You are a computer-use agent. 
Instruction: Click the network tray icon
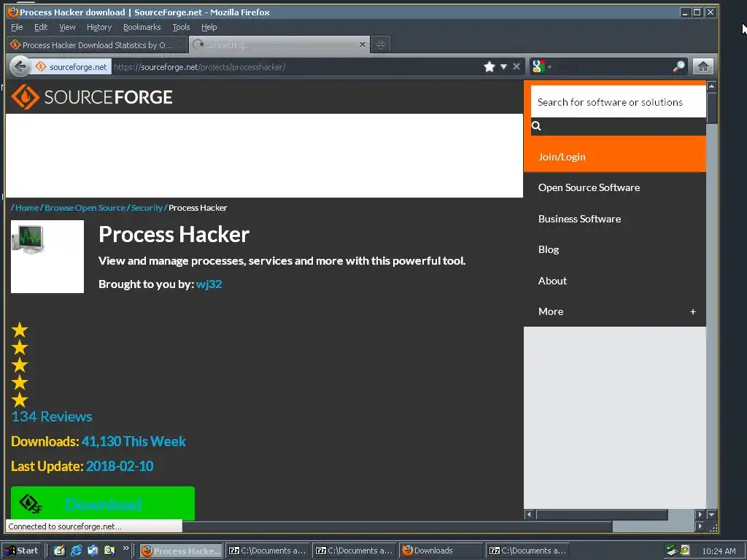point(672,551)
